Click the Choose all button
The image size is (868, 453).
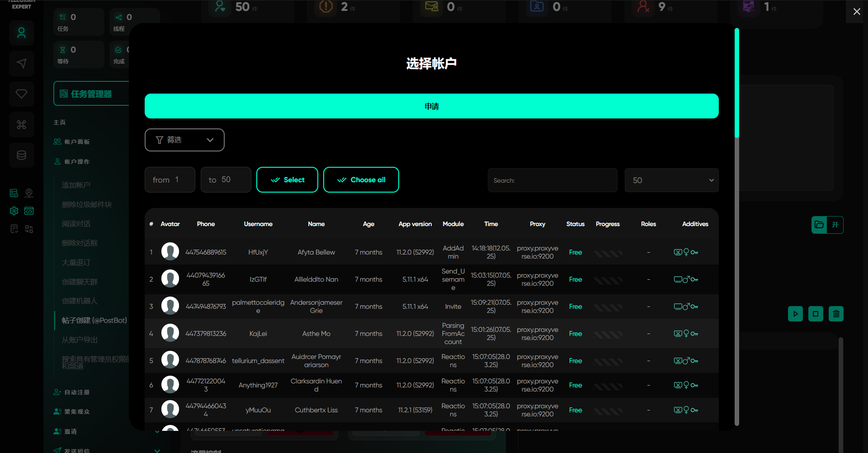tap(361, 180)
